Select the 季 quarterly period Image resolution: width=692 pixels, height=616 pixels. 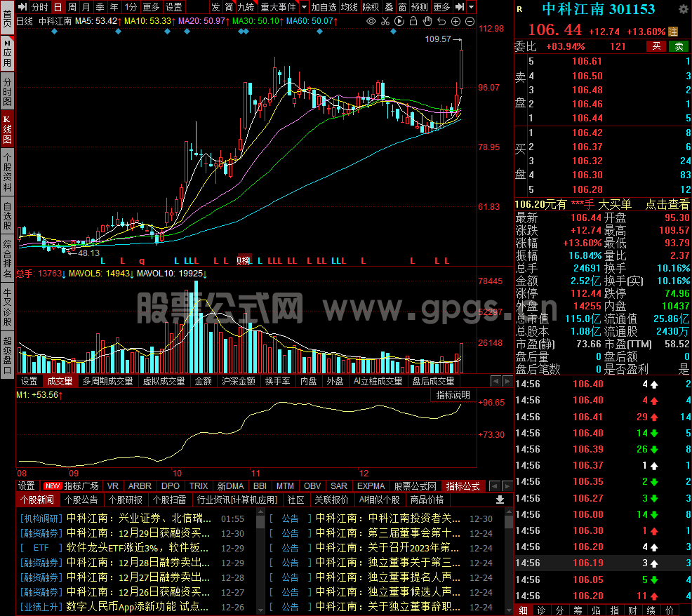point(100,7)
